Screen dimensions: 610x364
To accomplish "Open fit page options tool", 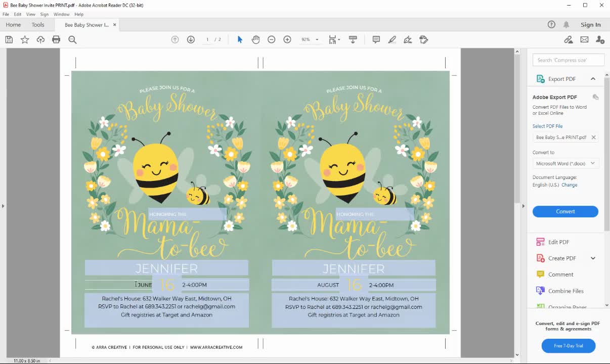I will click(334, 39).
